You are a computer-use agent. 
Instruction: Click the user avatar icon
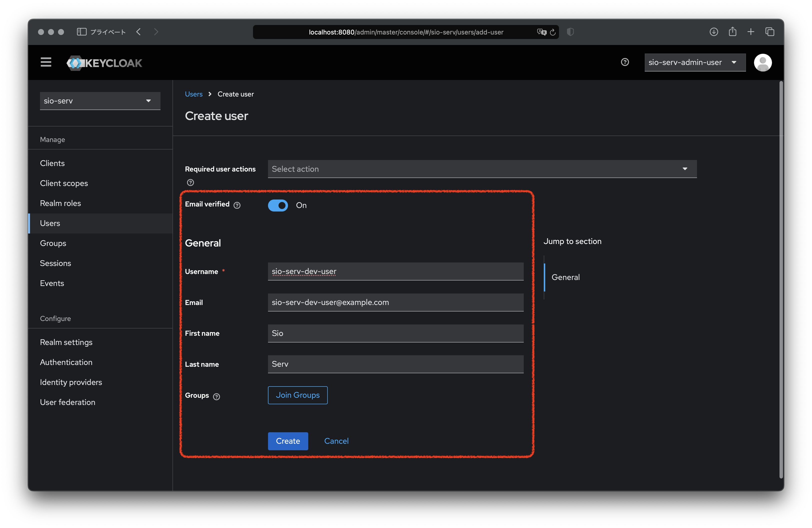pos(762,62)
